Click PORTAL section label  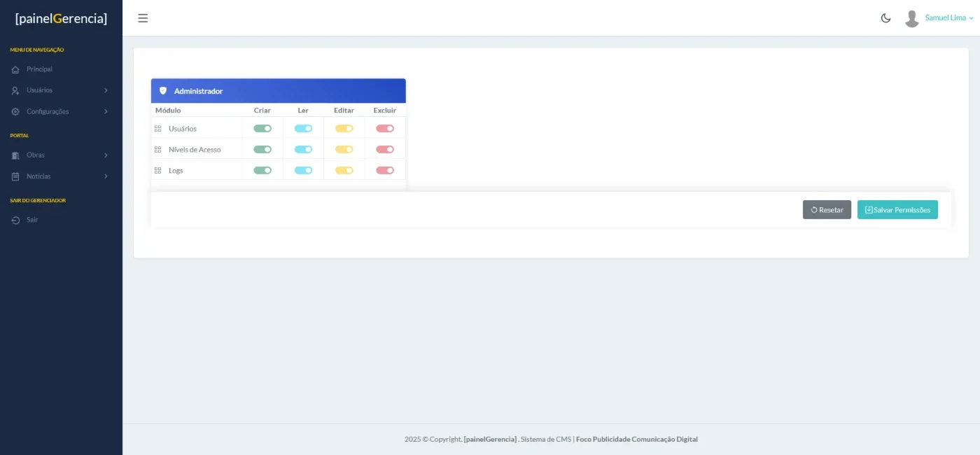coord(20,136)
